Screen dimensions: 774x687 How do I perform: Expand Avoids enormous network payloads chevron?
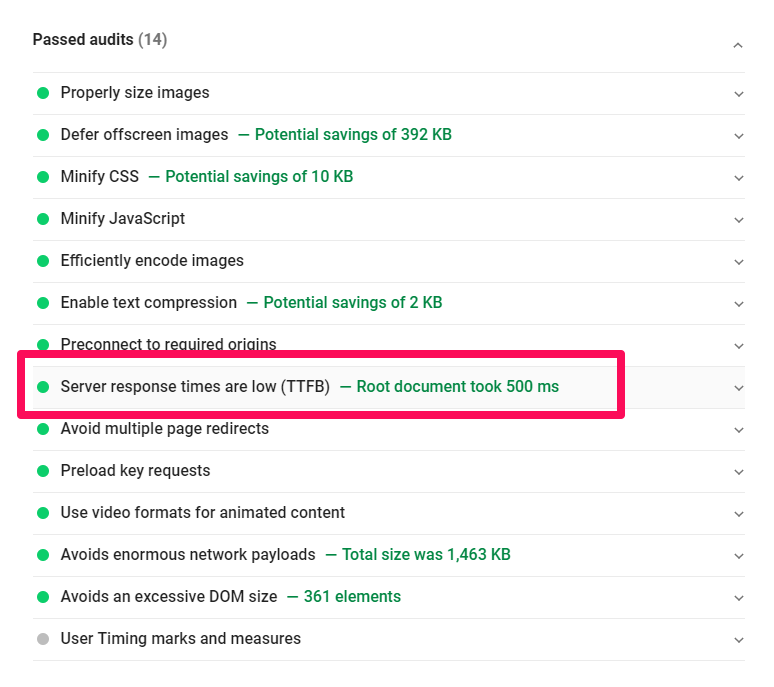738,556
